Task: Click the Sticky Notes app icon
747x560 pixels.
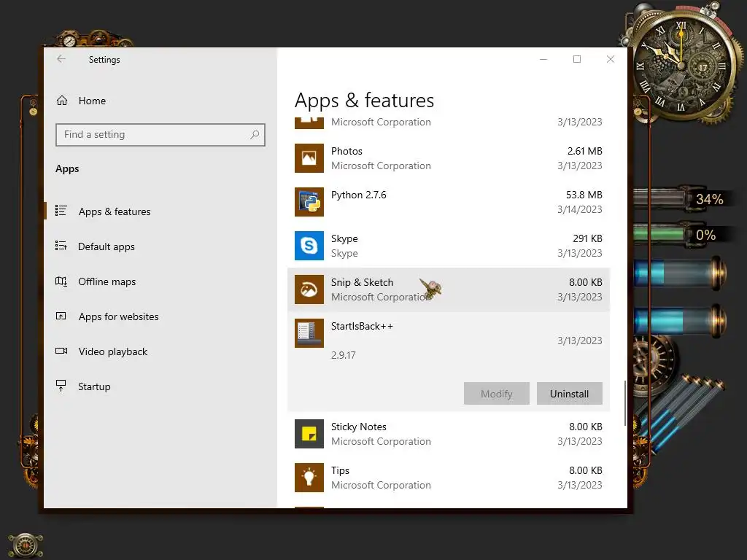Action: tap(309, 434)
